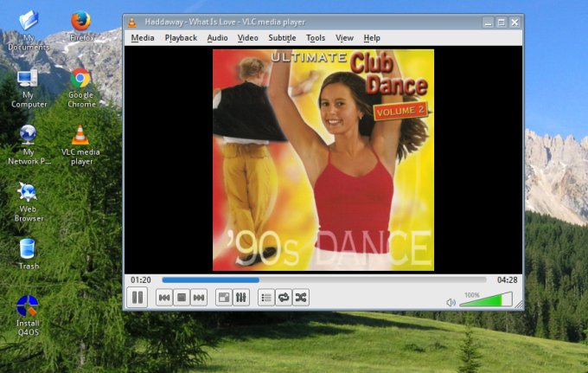
Task: Open the Subtitle menu
Action: pyautogui.click(x=282, y=38)
